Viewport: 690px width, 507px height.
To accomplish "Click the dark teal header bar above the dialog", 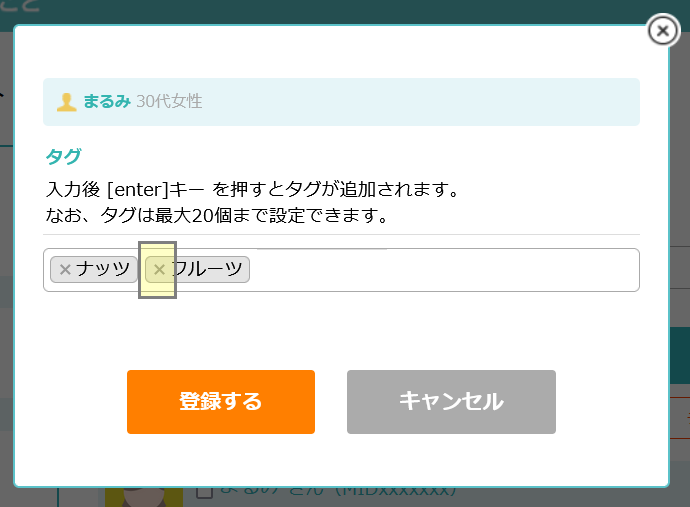I will 345,12.
